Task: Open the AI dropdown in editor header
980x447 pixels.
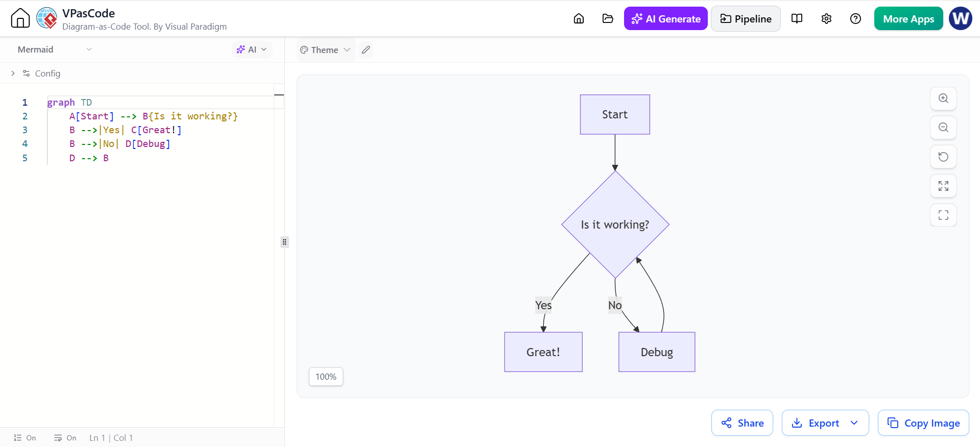Action: (x=252, y=49)
